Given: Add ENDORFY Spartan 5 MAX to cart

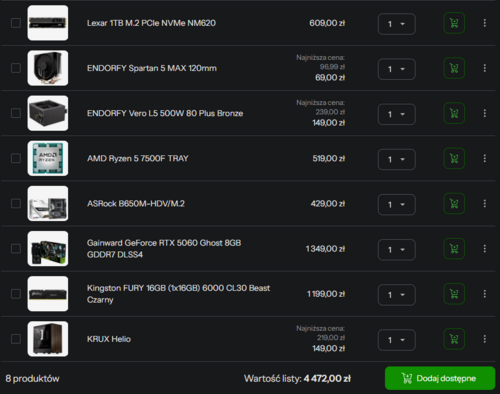Looking at the screenshot, I should click(x=454, y=68).
